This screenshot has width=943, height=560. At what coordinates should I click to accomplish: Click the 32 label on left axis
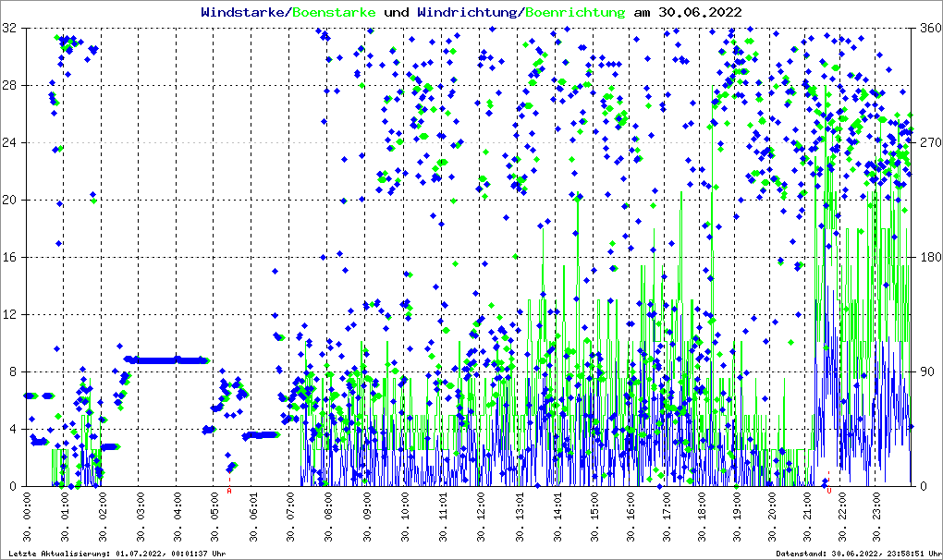pos(9,29)
